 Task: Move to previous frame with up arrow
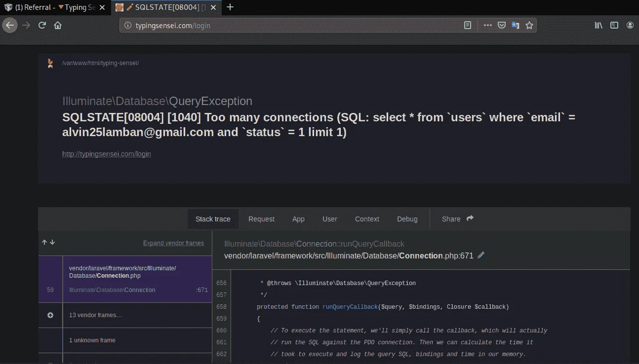44,242
